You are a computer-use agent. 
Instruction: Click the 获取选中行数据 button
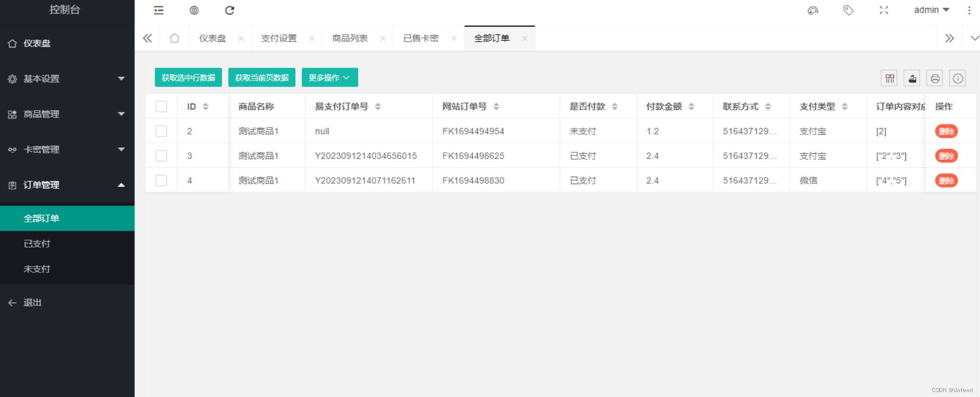tap(188, 77)
